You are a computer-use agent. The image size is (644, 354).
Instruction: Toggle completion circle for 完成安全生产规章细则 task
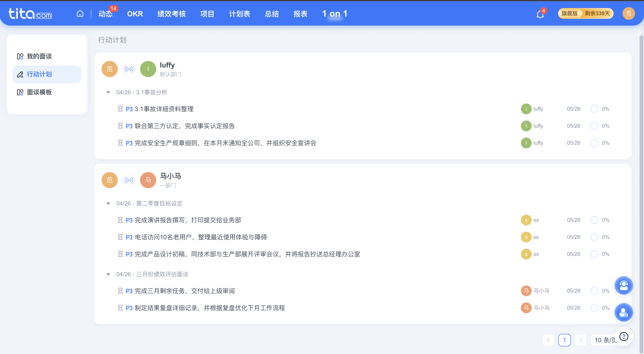click(x=594, y=143)
